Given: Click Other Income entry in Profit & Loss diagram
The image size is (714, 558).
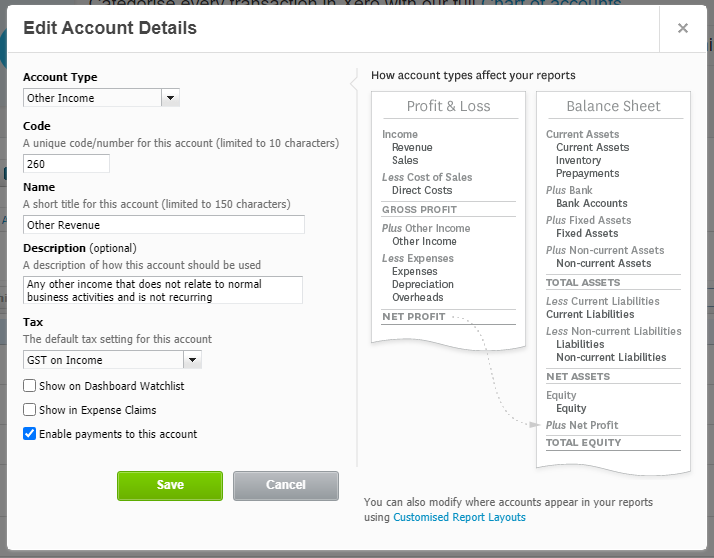Looking at the screenshot, I should (x=424, y=241).
